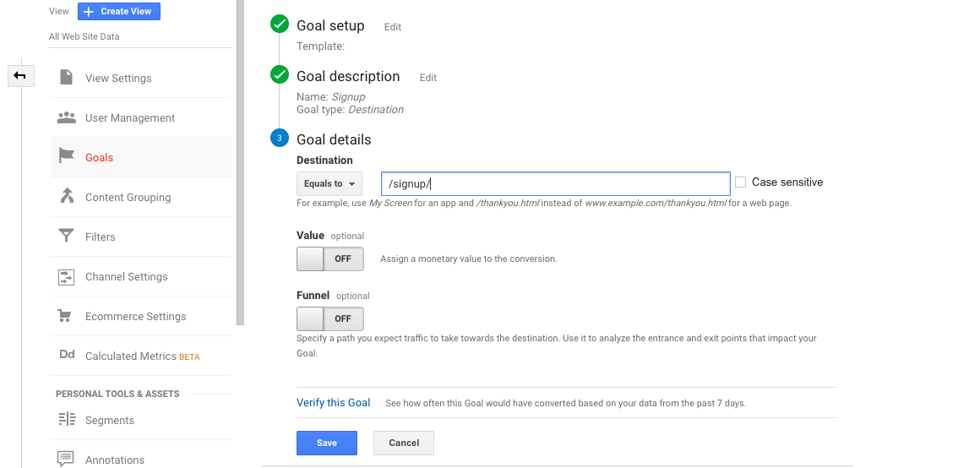Click the Segments icon in sidebar
This screenshot has height=468, width=980.
pos(66,420)
